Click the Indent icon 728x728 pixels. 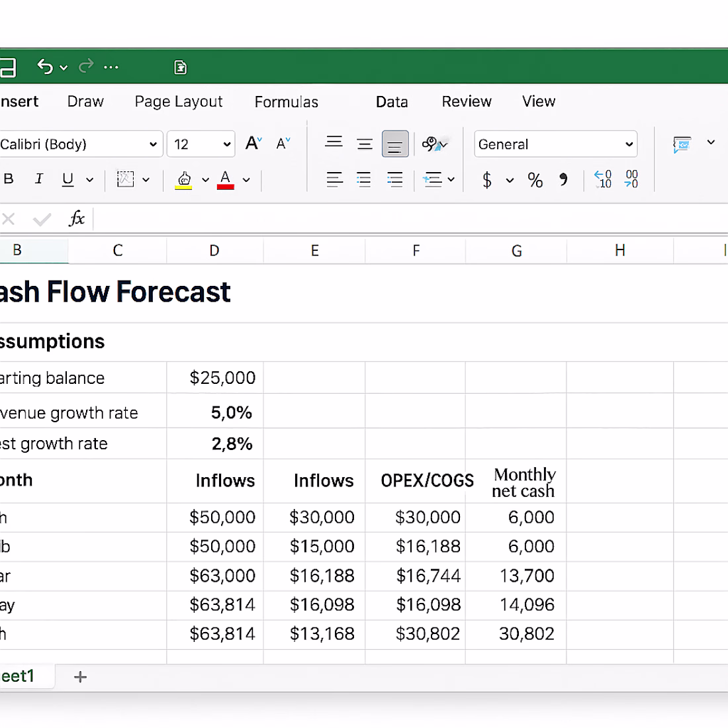[x=432, y=179]
